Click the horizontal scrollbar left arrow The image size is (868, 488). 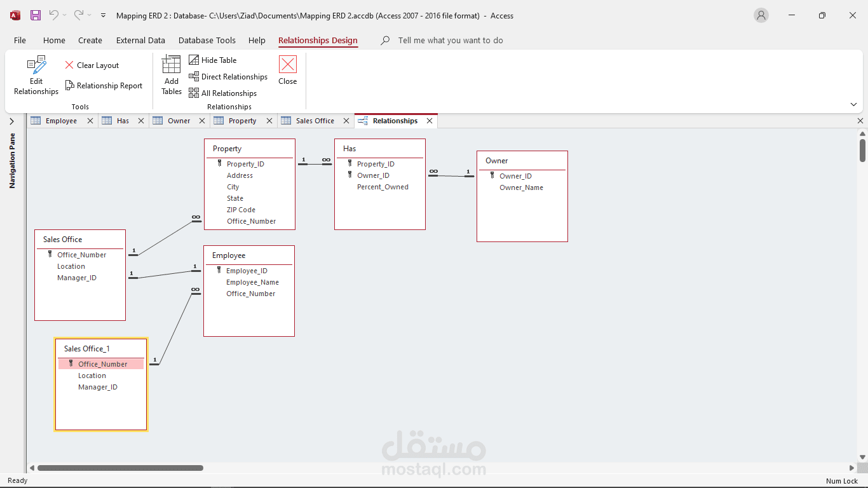coord(32,468)
